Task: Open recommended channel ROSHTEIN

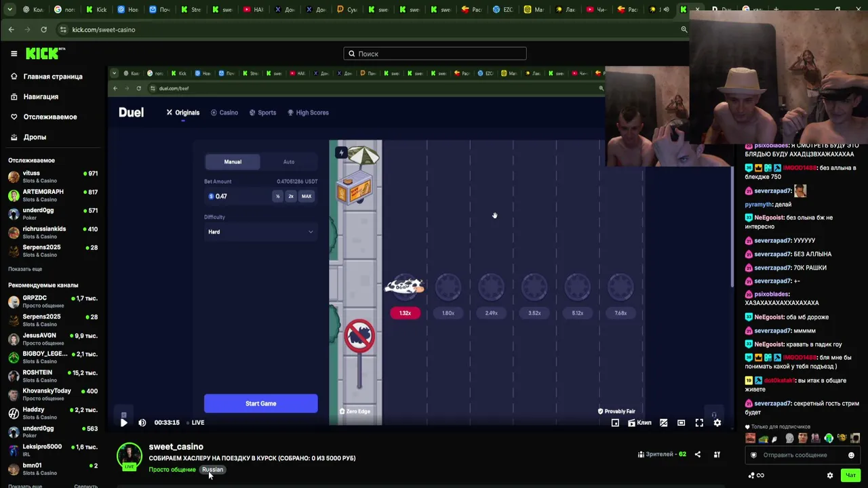Action: tap(53, 375)
